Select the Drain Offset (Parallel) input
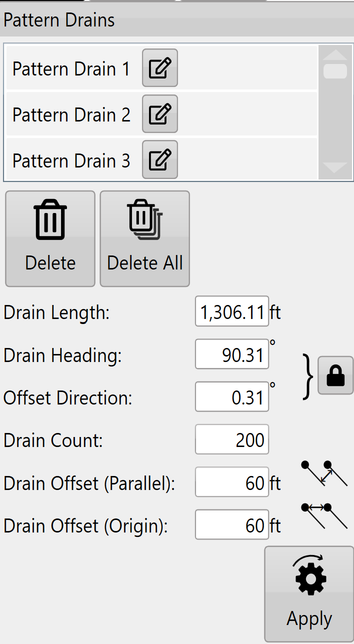The image size is (354, 644). 232,482
